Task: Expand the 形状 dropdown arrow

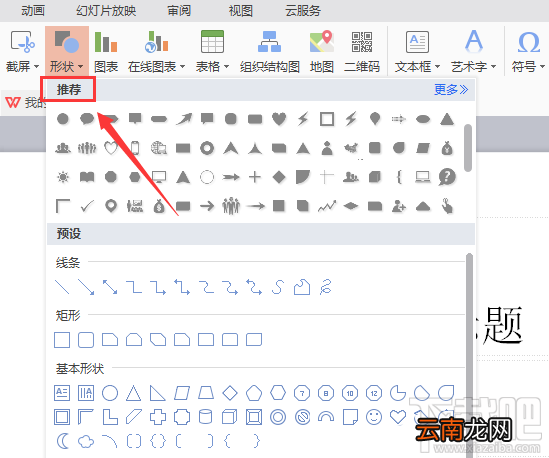Action: [81, 66]
